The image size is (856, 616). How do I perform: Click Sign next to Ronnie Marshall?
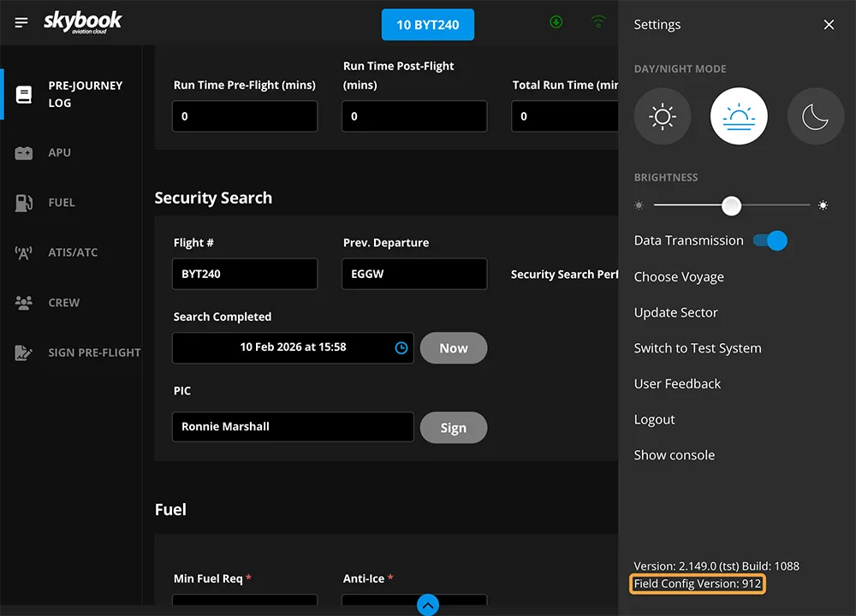click(x=454, y=427)
